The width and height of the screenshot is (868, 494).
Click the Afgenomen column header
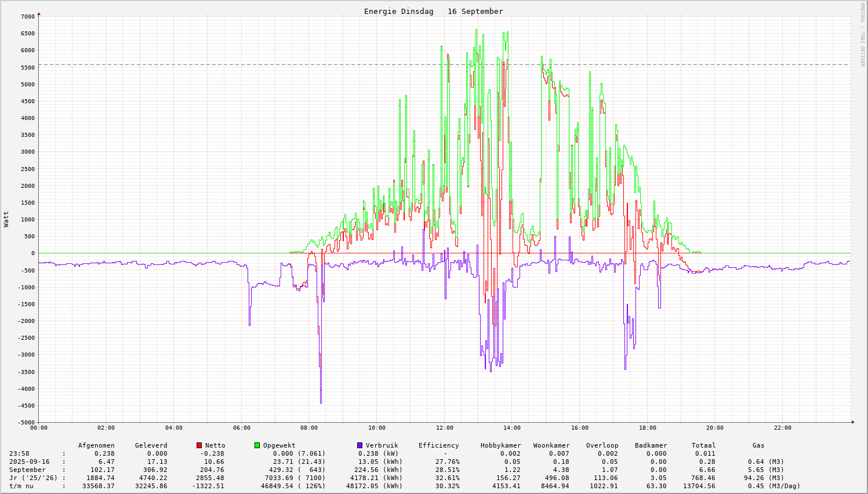pyautogui.click(x=96, y=445)
